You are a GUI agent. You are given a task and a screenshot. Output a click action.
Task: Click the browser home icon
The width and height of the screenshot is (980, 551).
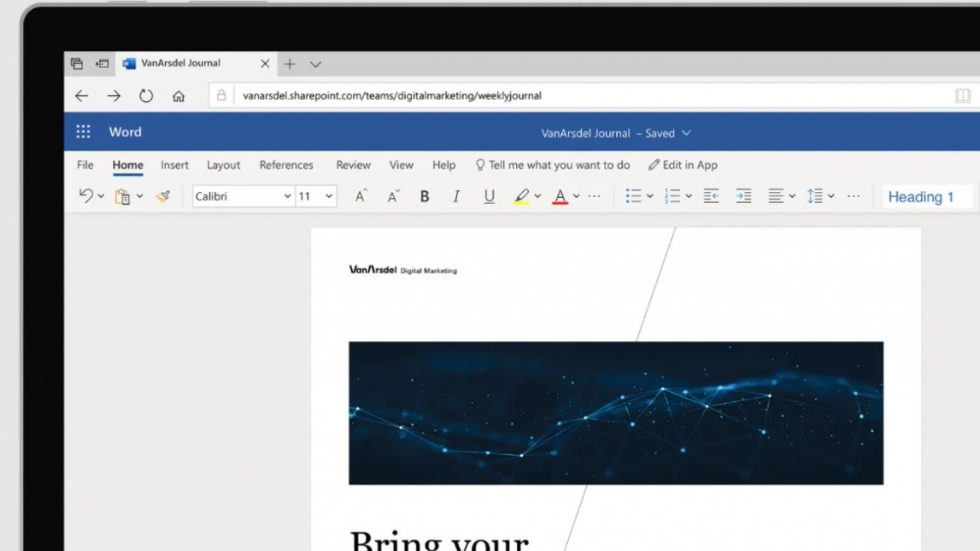point(178,96)
